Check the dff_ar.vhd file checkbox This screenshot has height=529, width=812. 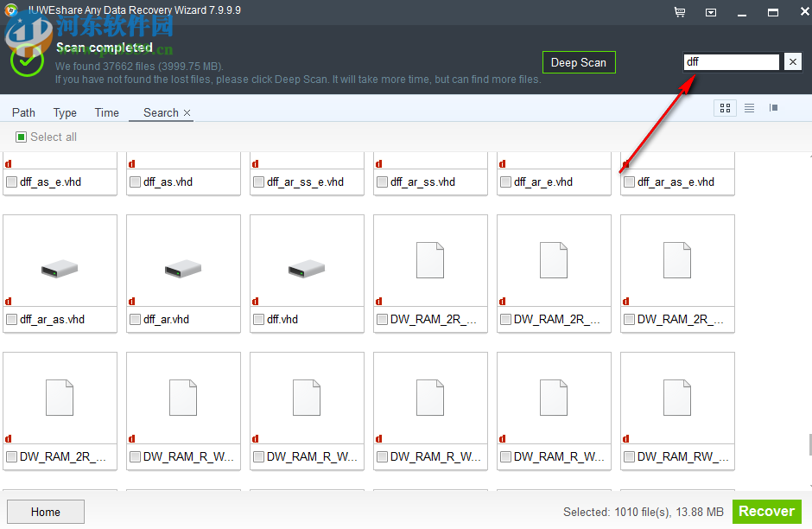[135, 319]
